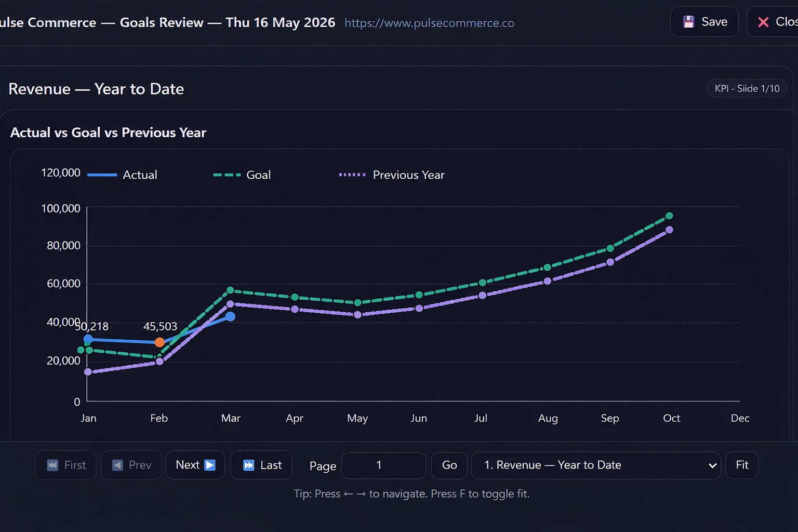The height and width of the screenshot is (532, 798).
Task: Click the First page rewind icon
Action: coord(52,465)
